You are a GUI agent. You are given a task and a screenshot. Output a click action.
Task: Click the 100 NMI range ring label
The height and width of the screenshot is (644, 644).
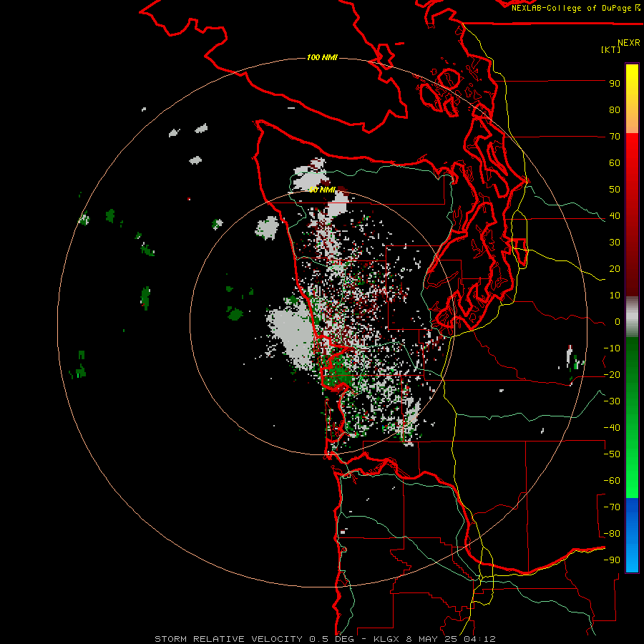coord(322,57)
